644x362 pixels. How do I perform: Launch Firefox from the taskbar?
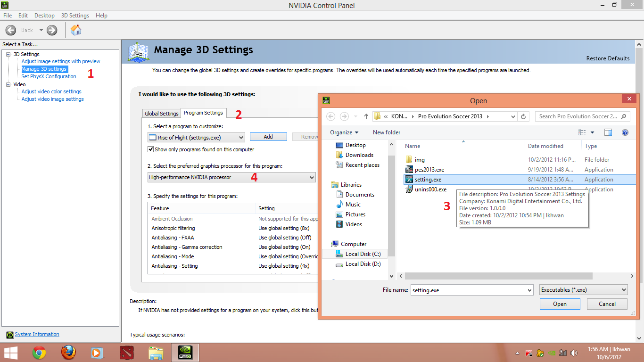click(68, 353)
